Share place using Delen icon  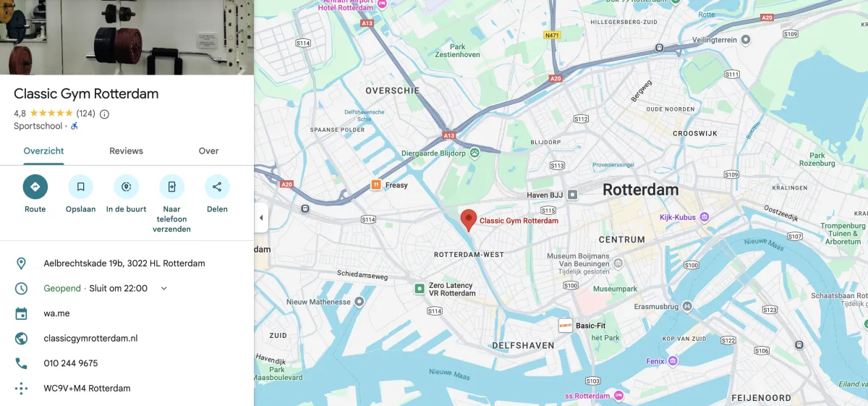pyautogui.click(x=217, y=187)
